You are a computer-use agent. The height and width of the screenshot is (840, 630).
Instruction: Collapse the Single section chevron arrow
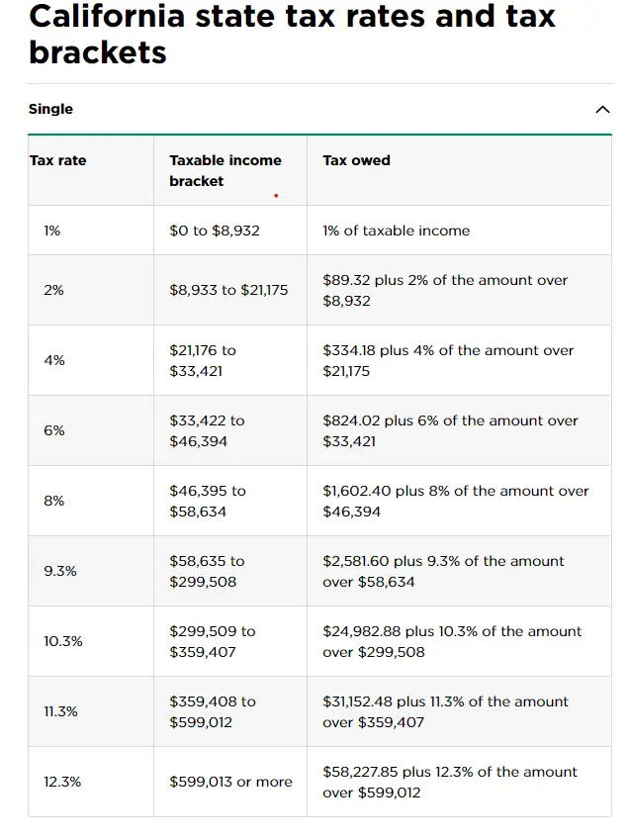coord(602,110)
